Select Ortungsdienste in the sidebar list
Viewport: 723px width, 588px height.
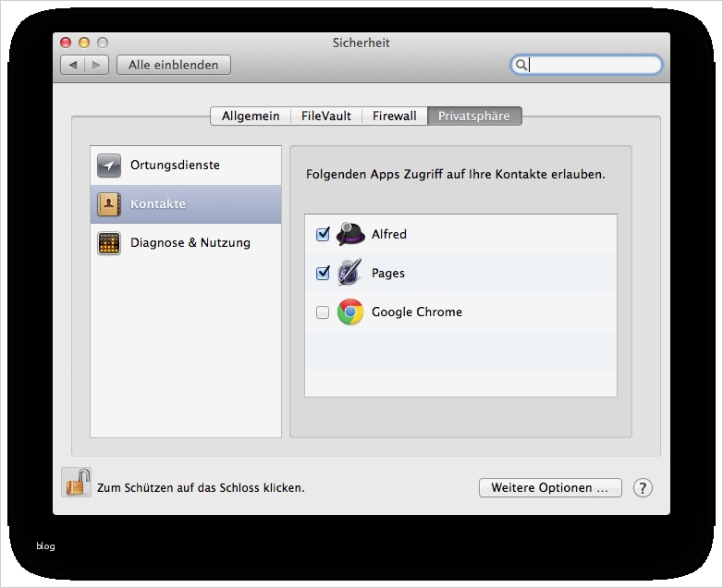click(x=186, y=165)
